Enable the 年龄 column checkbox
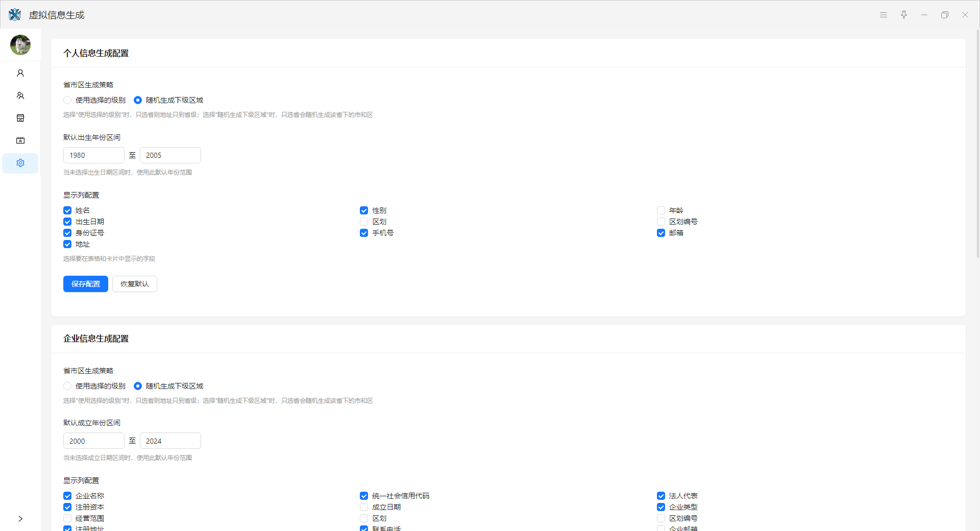 (x=661, y=210)
